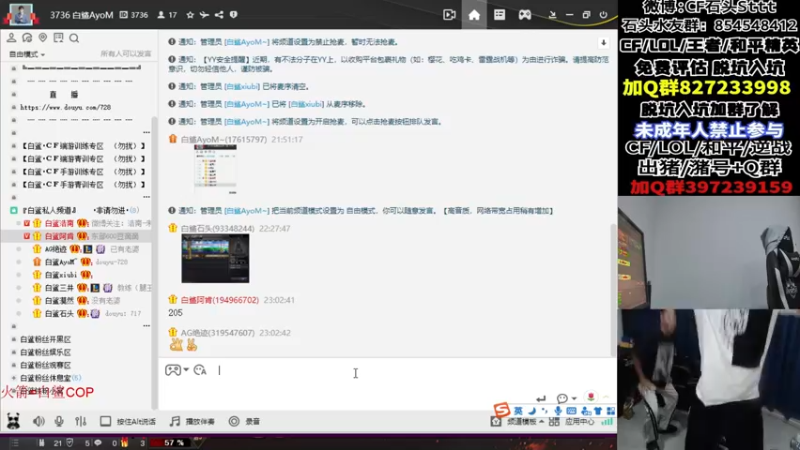Open the [白鲨xiubi] link in 麦序清空 notice

(242, 87)
